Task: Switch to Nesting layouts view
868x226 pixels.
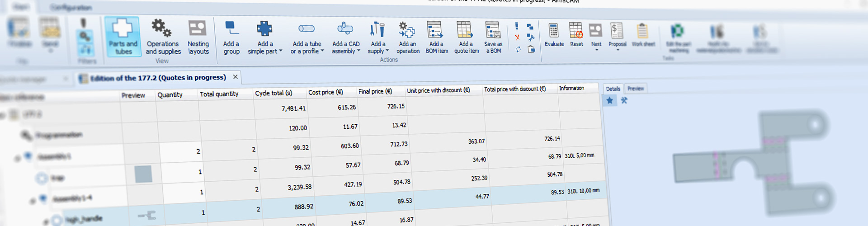Action: (198, 37)
